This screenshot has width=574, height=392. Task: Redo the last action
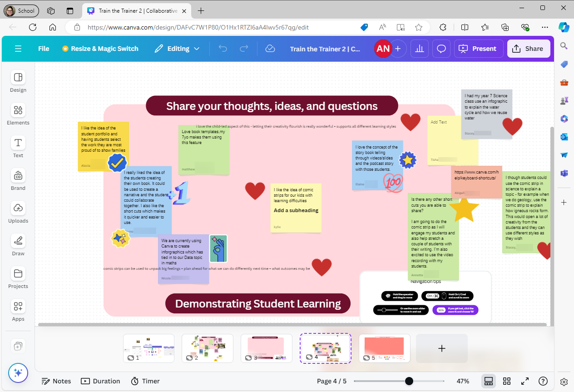(x=244, y=49)
